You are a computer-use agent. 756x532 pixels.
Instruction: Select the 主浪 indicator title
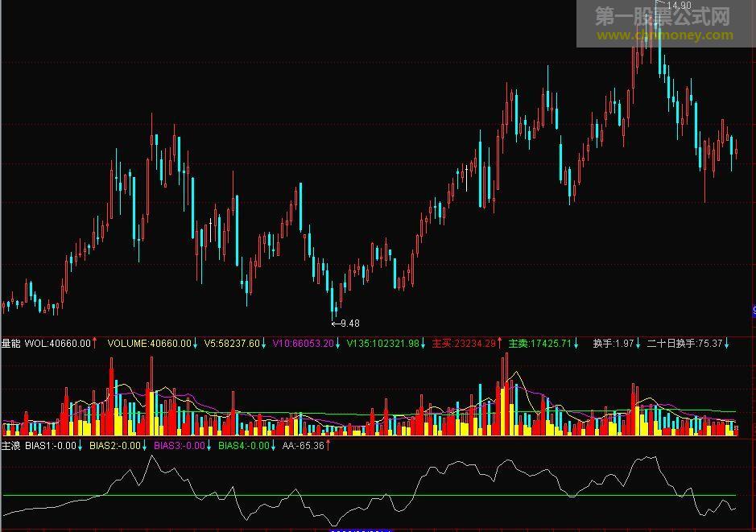(x=10, y=445)
